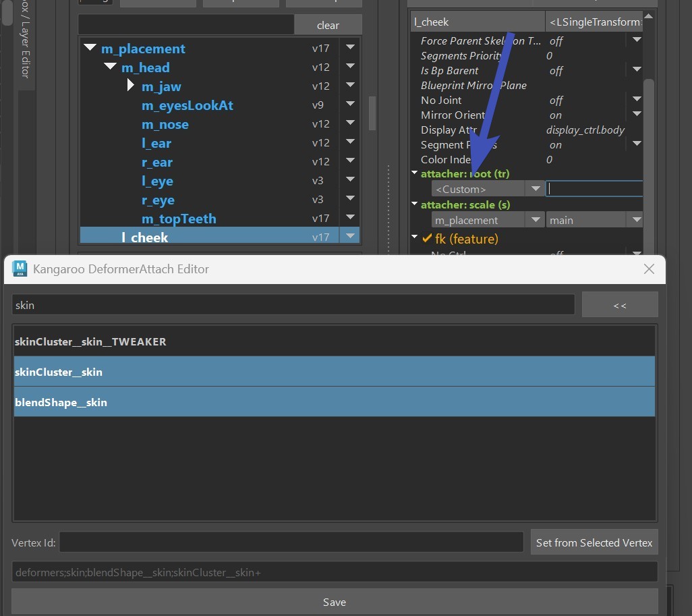Open Force Parent Skeleton dropdown arrow
Viewport: 692px width, 616px height.
click(637, 40)
